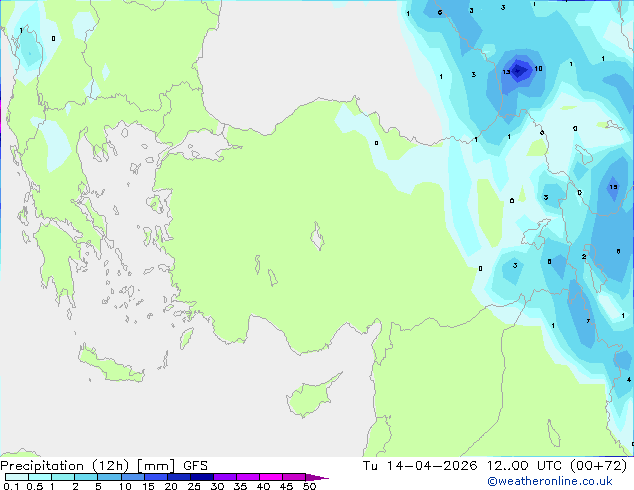Screen dimensions: 634x490
Task: Click the "30" legend scale label
Action: coord(217,486)
